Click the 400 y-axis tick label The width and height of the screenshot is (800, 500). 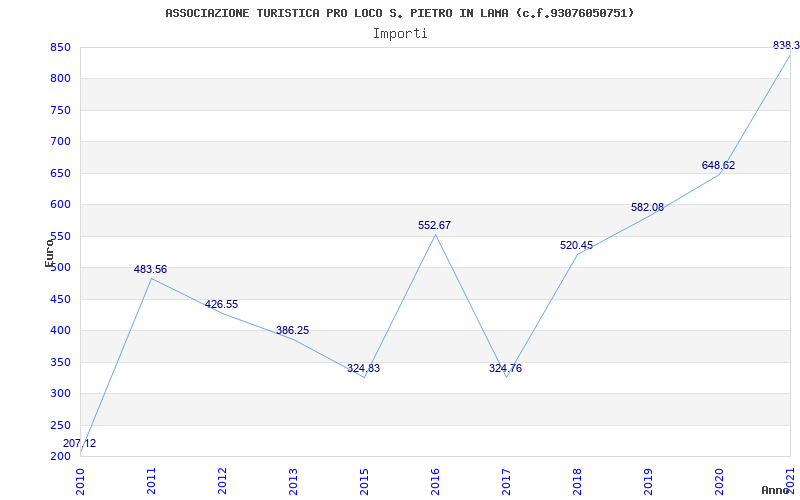pos(60,331)
